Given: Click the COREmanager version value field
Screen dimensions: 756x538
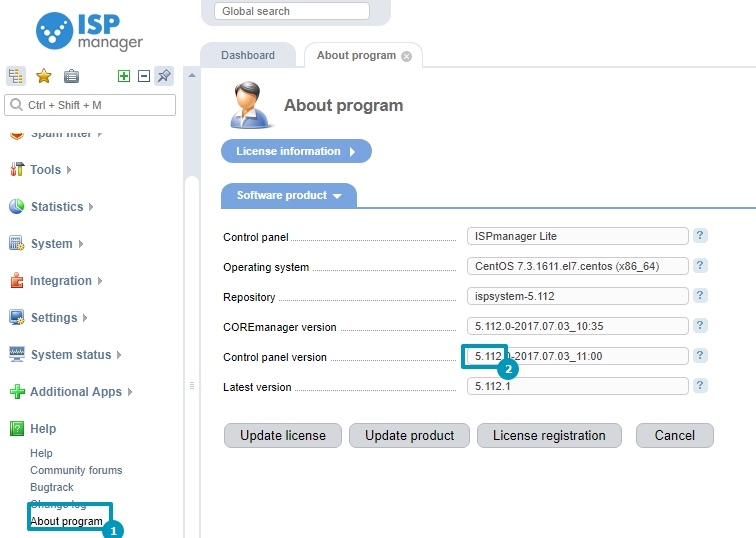Looking at the screenshot, I should [x=578, y=326].
